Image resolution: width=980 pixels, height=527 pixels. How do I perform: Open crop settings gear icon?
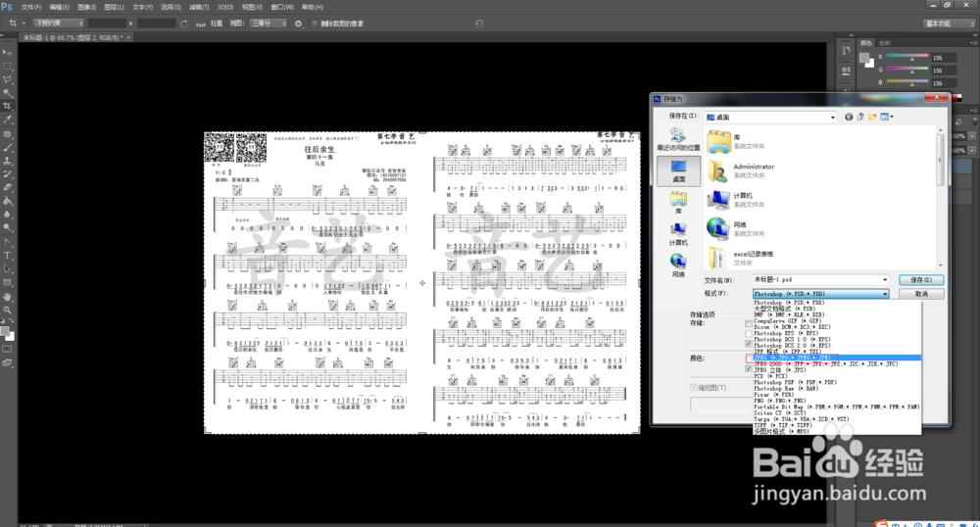298,24
